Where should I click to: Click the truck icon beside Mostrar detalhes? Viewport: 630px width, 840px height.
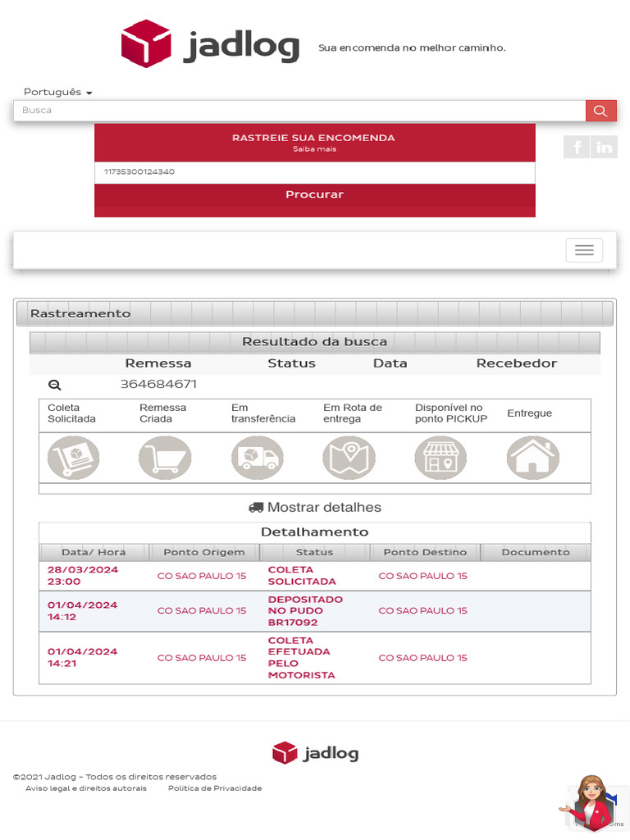(256, 507)
